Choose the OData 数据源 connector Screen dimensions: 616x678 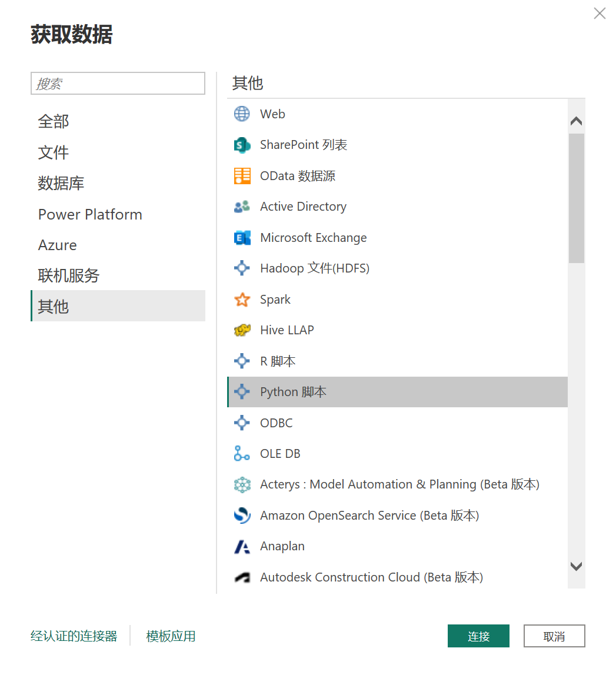pyautogui.click(x=297, y=175)
